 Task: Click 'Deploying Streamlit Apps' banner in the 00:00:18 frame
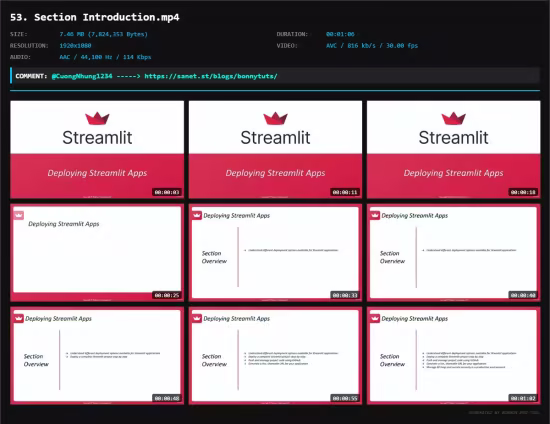454,173
